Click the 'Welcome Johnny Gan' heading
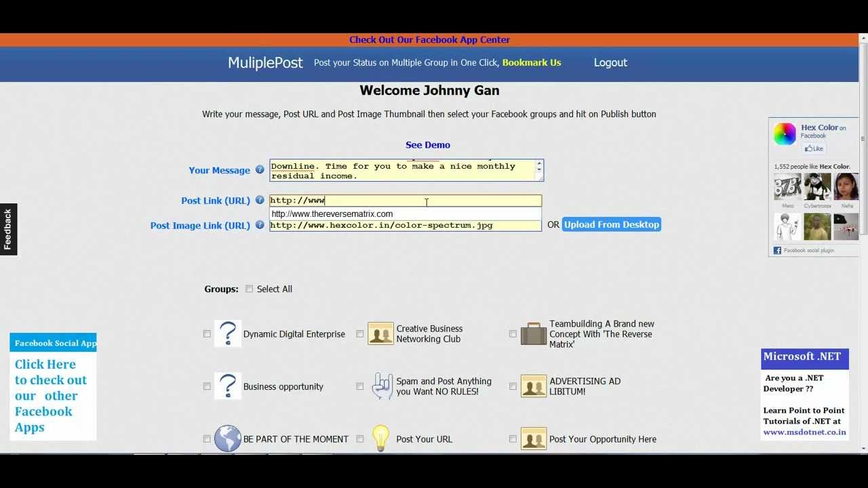 tap(429, 90)
